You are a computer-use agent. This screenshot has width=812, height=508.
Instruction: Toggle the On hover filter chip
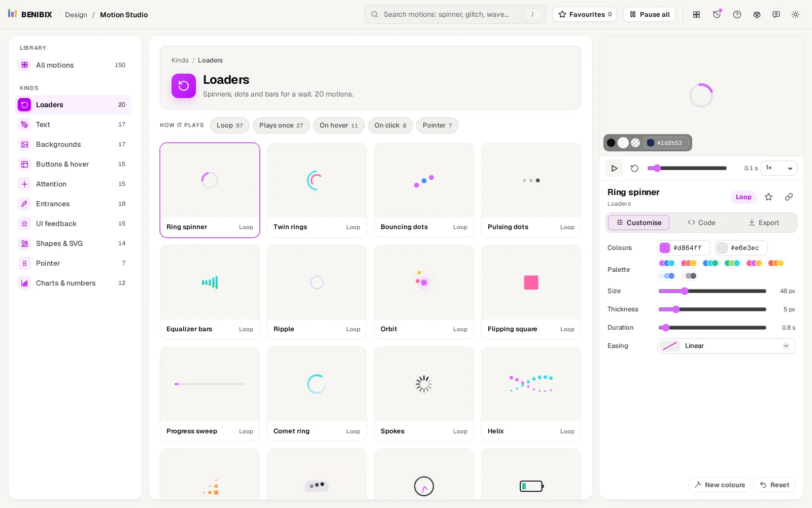pyautogui.click(x=339, y=125)
